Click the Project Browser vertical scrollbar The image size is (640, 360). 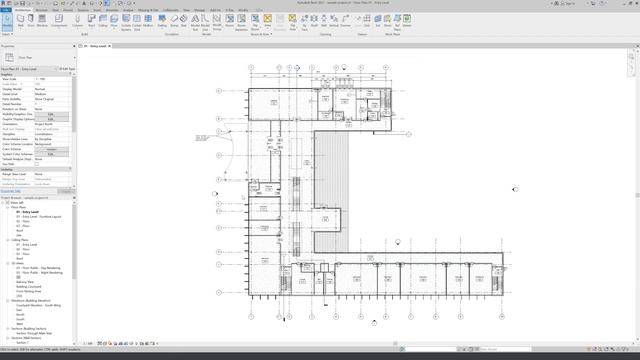[x=74, y=241]
